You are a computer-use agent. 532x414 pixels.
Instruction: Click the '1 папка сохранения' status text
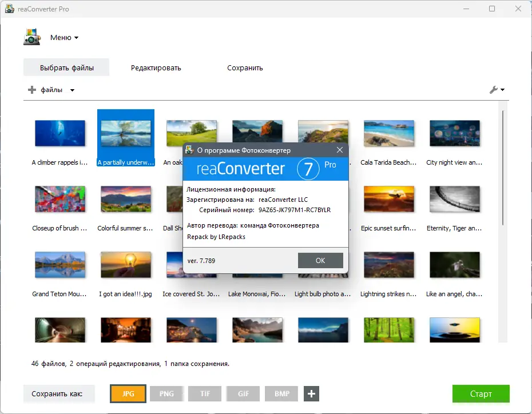pos(196,364)
